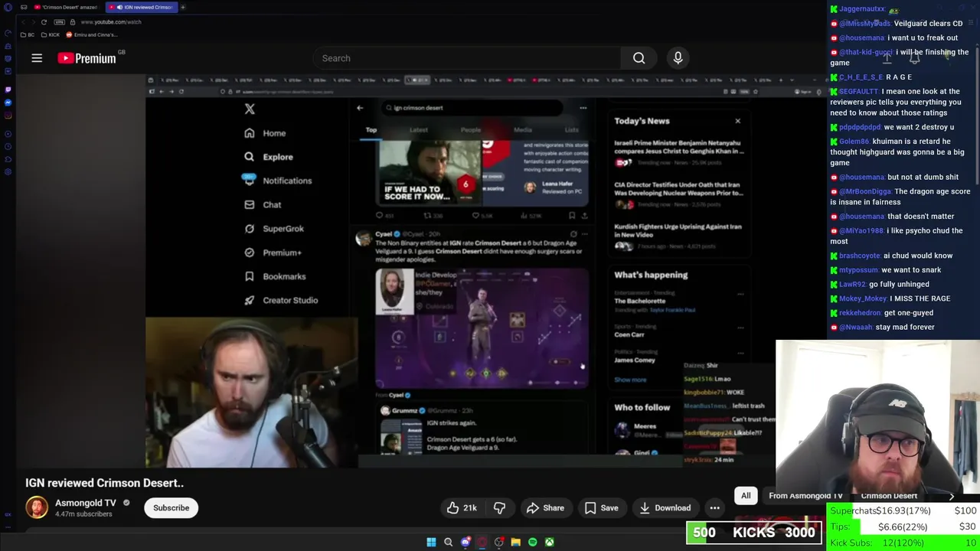The image size is (980, 551).
Task: Subscribe to Asmongold TV
Action: pyautogui.click(x=171, y=508)
